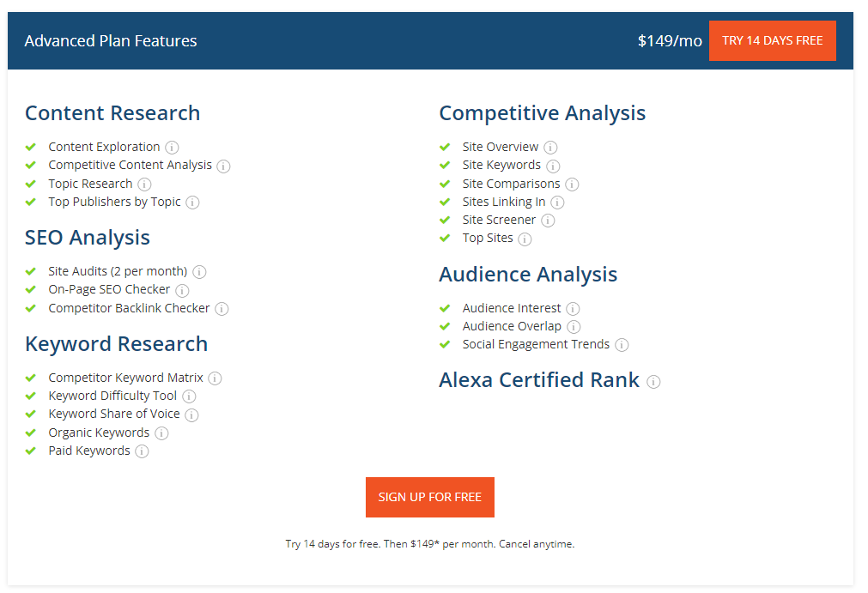Click info icon beside Competitor Backlink Checker
This screenshot has height=593, width=868.
[222, 309]
